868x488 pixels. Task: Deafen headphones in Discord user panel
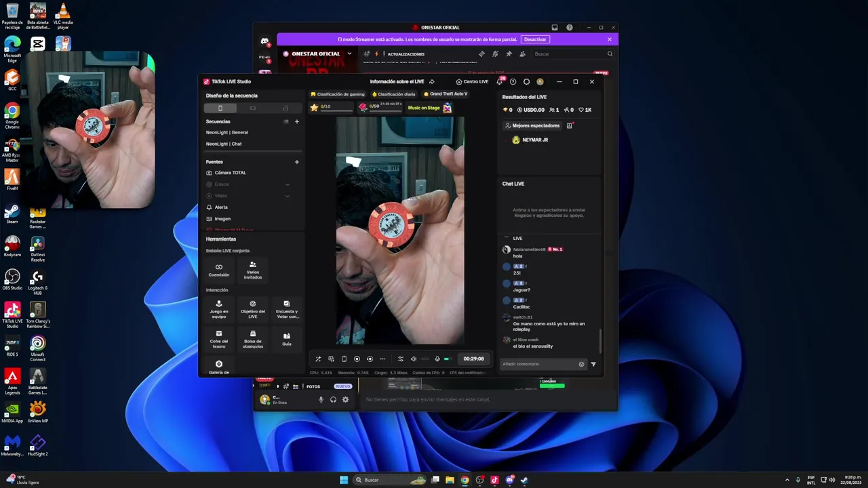(x=333, y=399)
